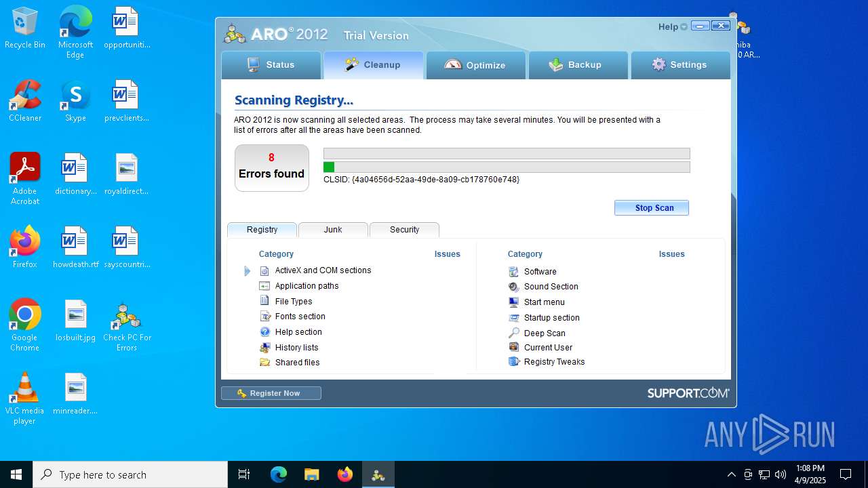The image size is (868, 488).
Task: Switch to the Security sub-tab
Action: 404,230
